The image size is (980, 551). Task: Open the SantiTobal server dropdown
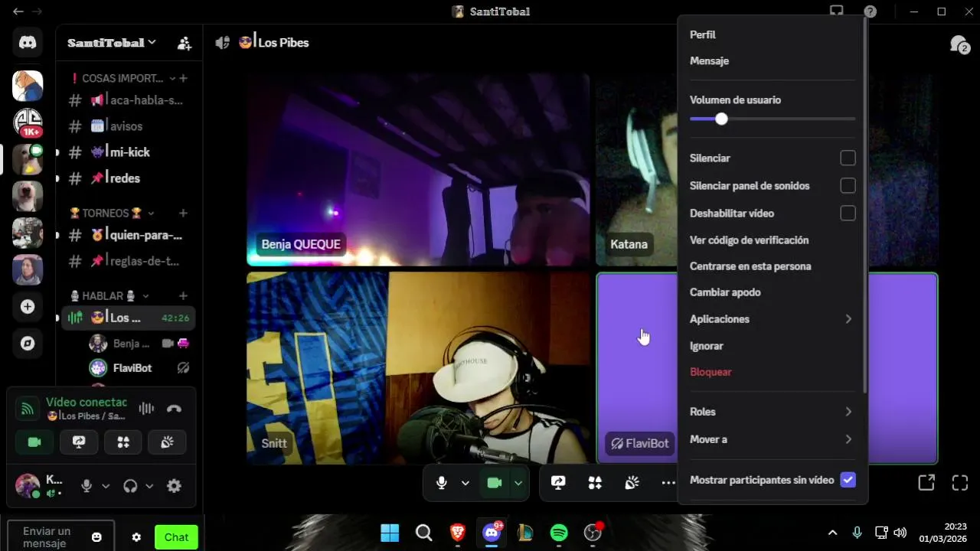[x=112, y=43]
